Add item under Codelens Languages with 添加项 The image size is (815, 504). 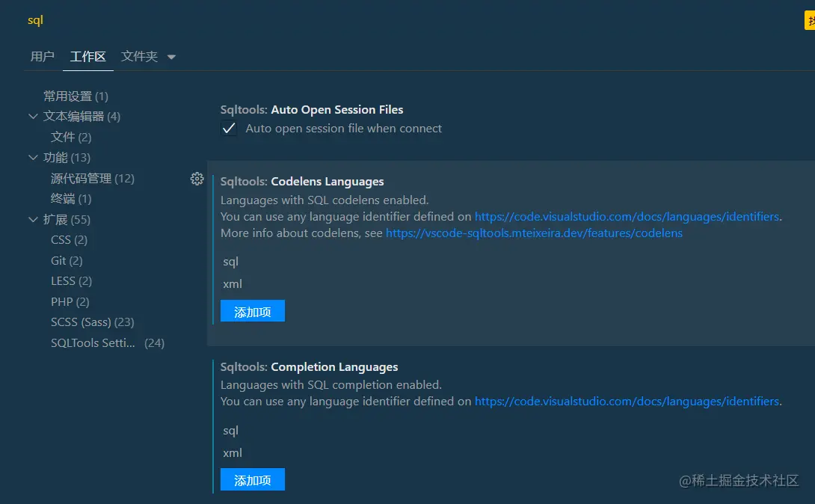point(253,311)
